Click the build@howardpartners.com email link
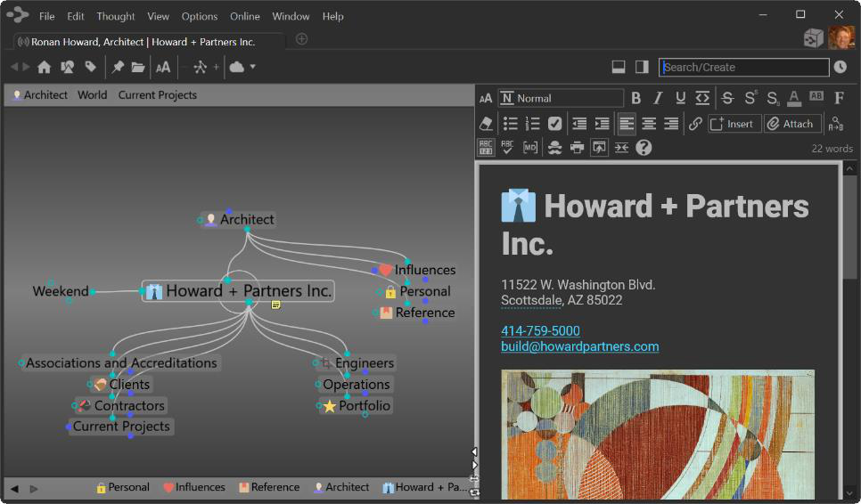 (x=579, y=346)
